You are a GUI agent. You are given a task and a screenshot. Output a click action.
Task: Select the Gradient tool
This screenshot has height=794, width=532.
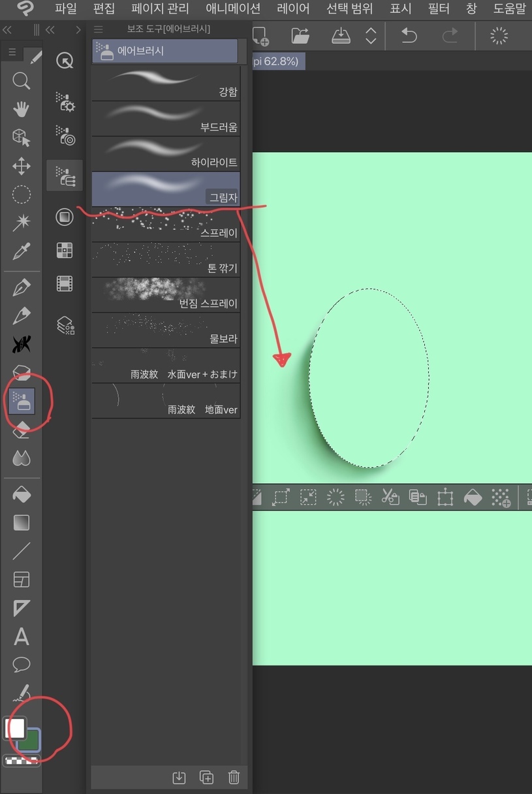pyautogui.click(x=22, y=523)
